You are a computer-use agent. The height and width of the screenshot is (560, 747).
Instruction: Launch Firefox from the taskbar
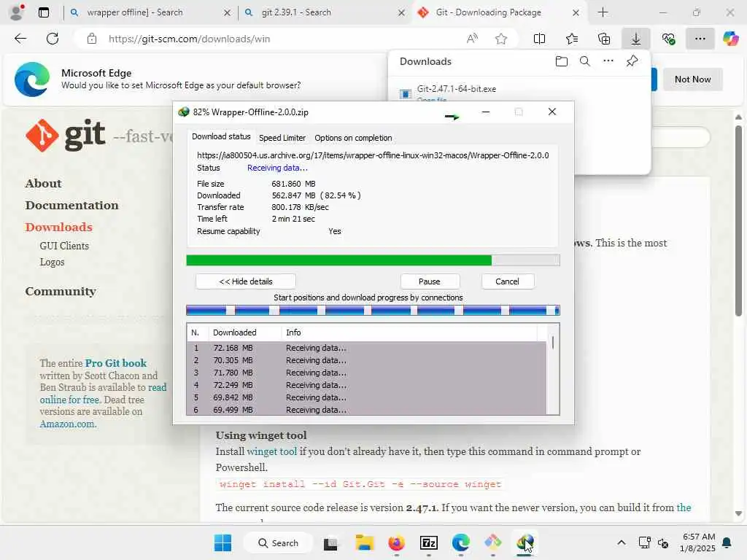[396, 542]
